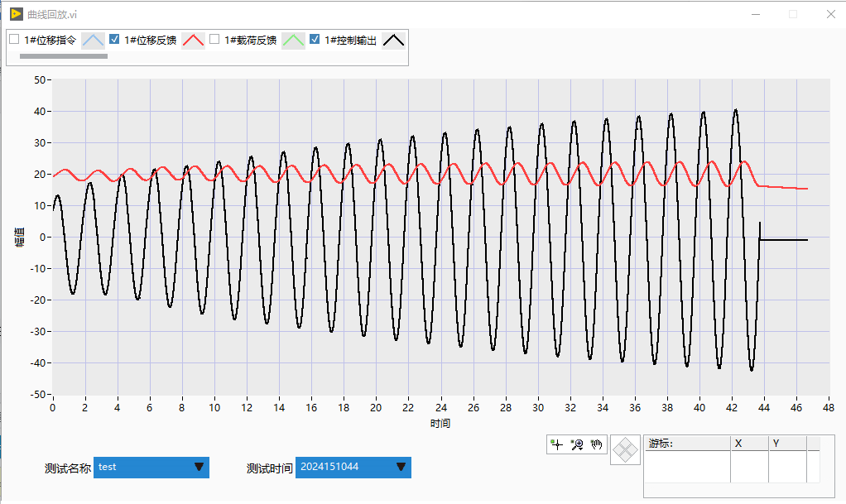This screenshot has height=504, width=846.
Task: Open the 测试名称 dropdown showing test
Action: coord(151,468)
